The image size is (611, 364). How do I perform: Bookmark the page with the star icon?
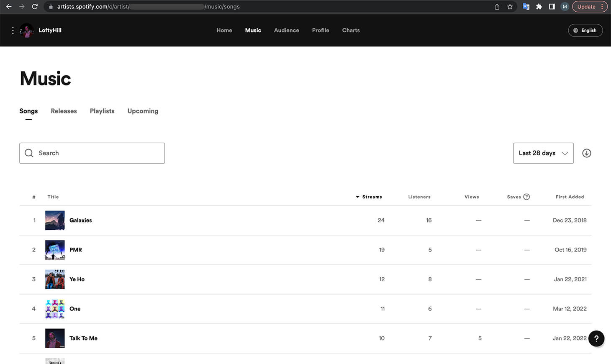click(511, 7)
